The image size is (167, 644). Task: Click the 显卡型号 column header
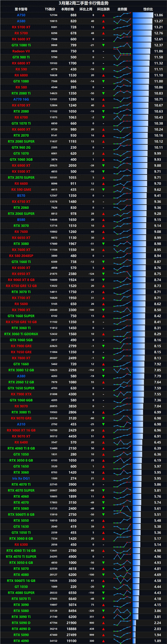coord(21,9)
